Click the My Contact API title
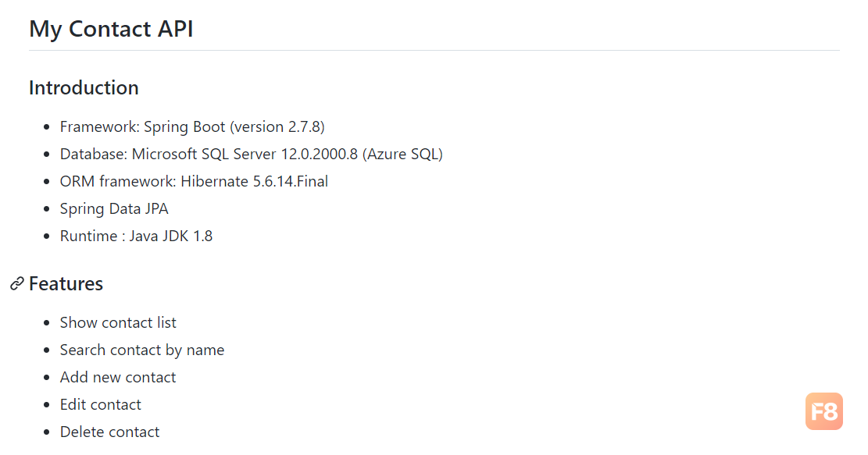This screenshot has height=455, width=868. tap(111, 30)
